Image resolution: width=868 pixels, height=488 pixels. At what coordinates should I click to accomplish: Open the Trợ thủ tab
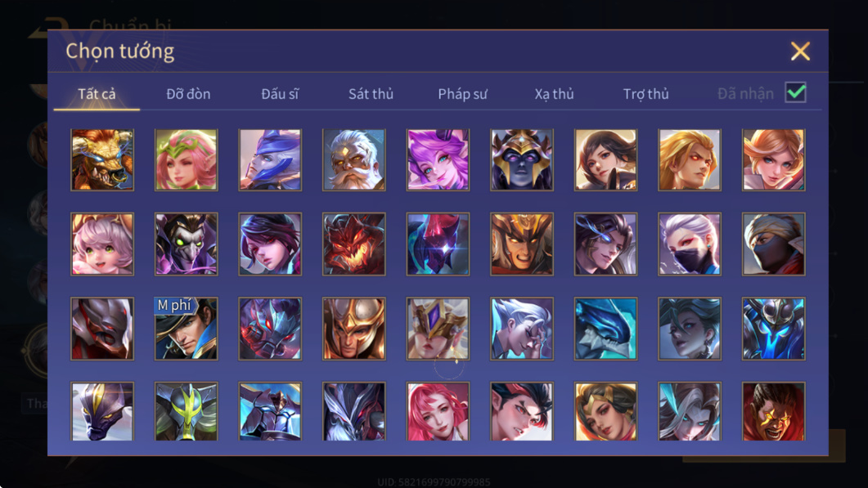(646, 94)
